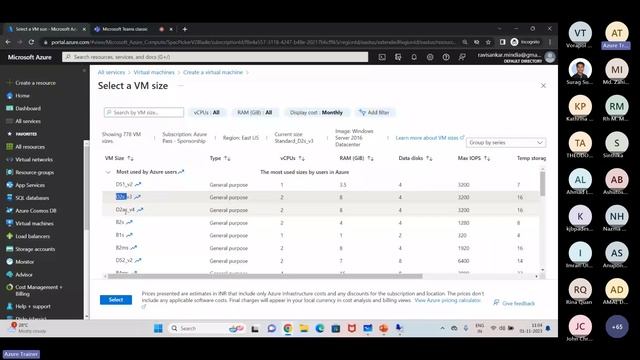Sort by RAM (GiB) column
Image resolution: width=640 pixels, height=360 pixels.
coord(356,158)
